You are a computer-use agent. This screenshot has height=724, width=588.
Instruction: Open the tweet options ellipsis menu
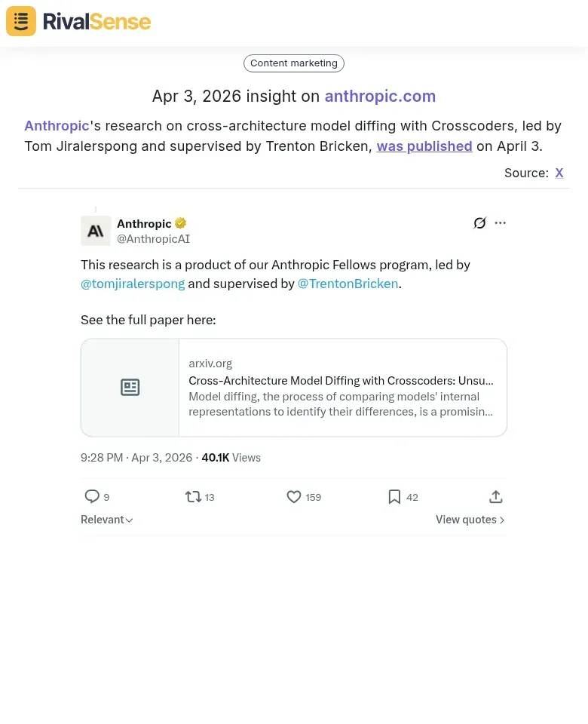tap(500, 222)
